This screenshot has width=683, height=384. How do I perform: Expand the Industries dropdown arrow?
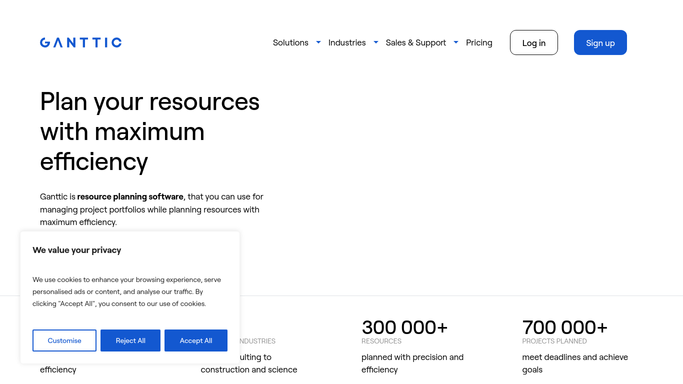pyautogui.click(x=376, y=42)
